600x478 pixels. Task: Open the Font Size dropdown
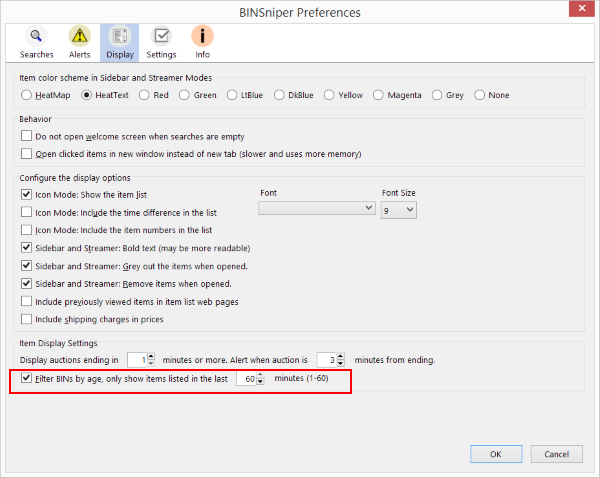click(x=399, y=210)
